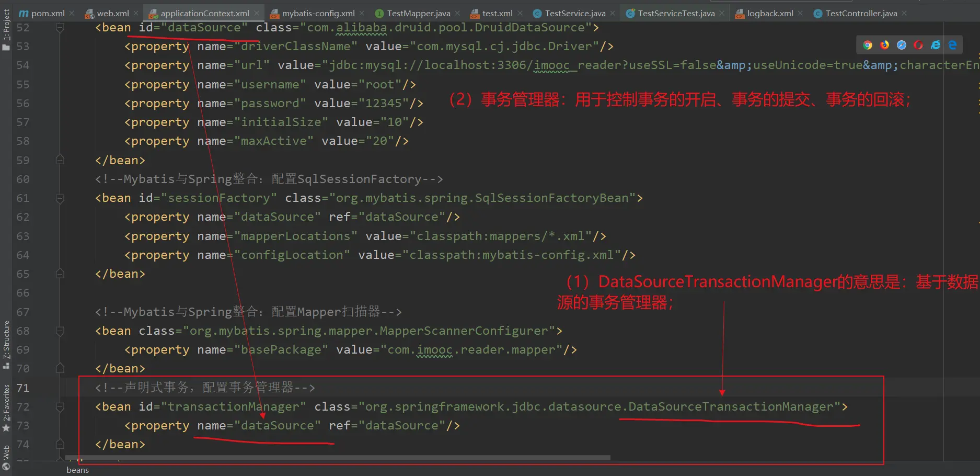This screenshot has width=980, height=476.
Task: Click the 'mapperLocations' property name
Action: tap(296, 236)
